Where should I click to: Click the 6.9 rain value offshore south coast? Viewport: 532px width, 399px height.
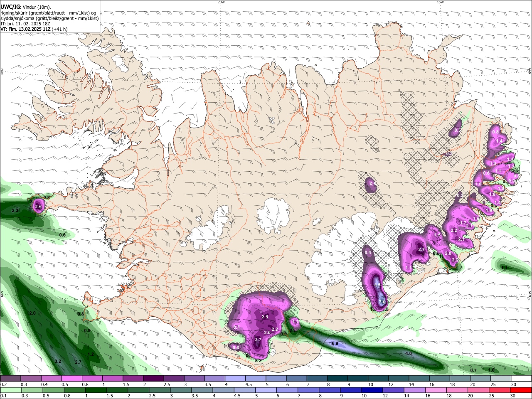coord(335,344)
